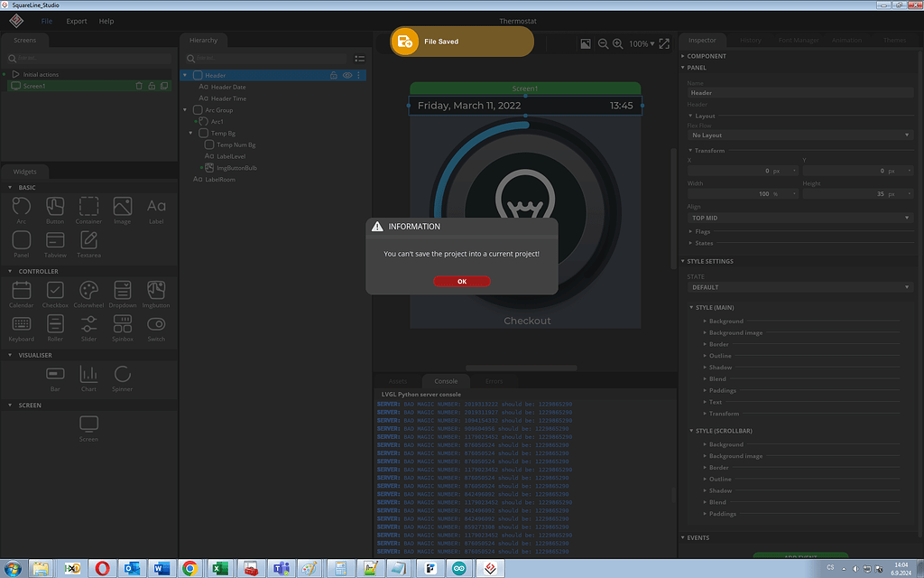Delete Screen1 using trash icon

click(139, 86)
